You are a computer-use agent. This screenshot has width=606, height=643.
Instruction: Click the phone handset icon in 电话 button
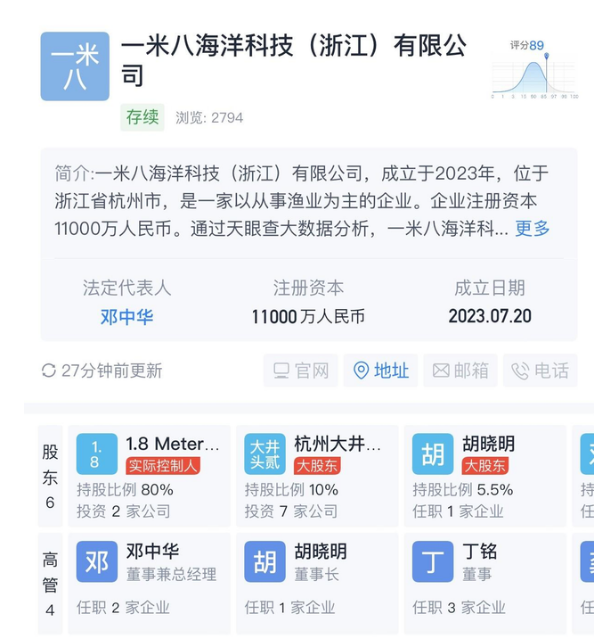(x=520, y=371)
